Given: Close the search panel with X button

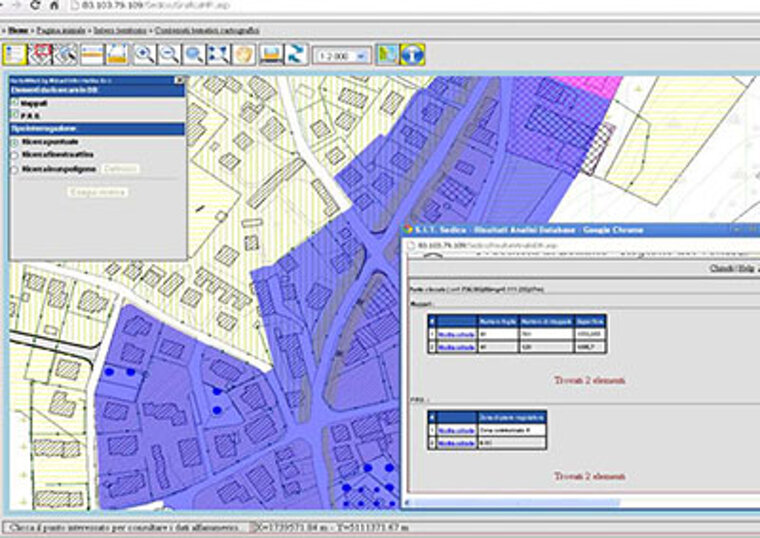Looking at the screenshot, I should tap(179, 80).
